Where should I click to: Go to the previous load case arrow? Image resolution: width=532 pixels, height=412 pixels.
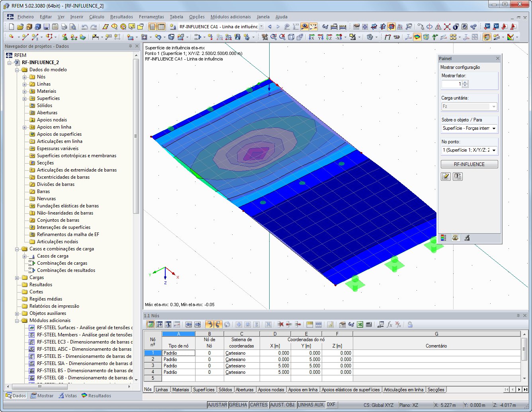[x=270, y=27]
